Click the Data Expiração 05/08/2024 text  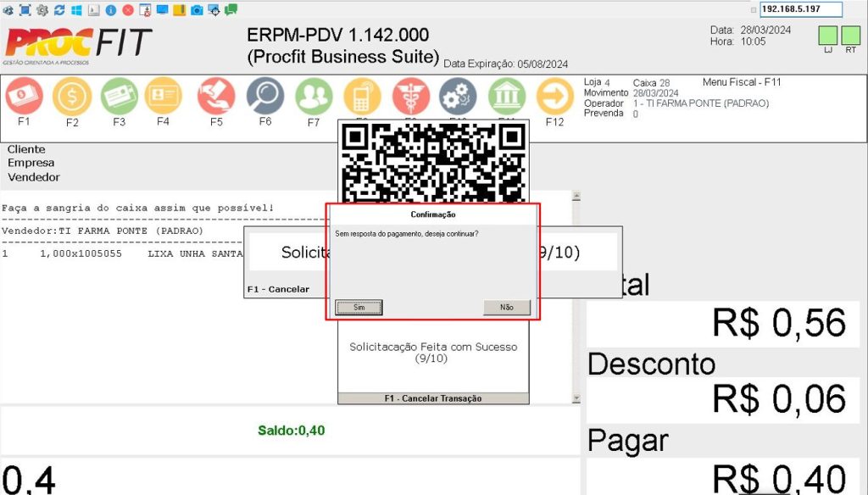click(x=505, y=64)
